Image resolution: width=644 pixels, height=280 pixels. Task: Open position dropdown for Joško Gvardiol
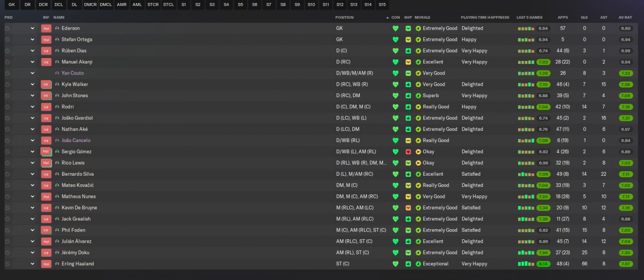32,118
